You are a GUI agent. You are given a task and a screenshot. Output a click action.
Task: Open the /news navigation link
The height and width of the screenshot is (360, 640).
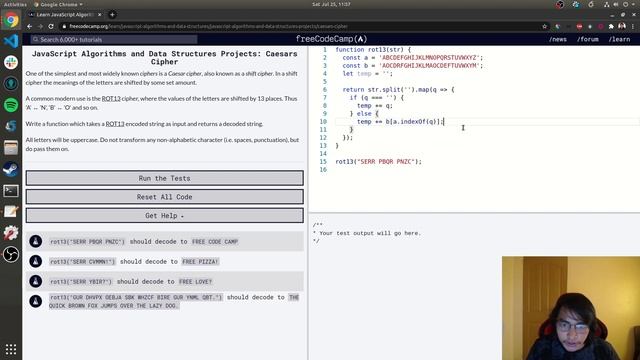558,39
